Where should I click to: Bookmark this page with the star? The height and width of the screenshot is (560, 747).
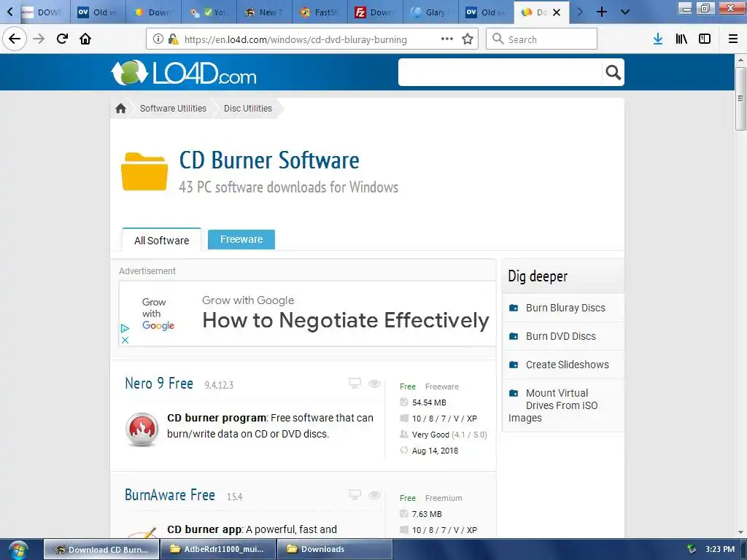(x=468, y=39)
